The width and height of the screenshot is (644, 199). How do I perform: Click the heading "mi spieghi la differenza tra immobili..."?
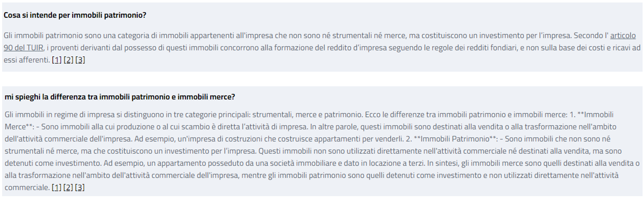[120, 97]
